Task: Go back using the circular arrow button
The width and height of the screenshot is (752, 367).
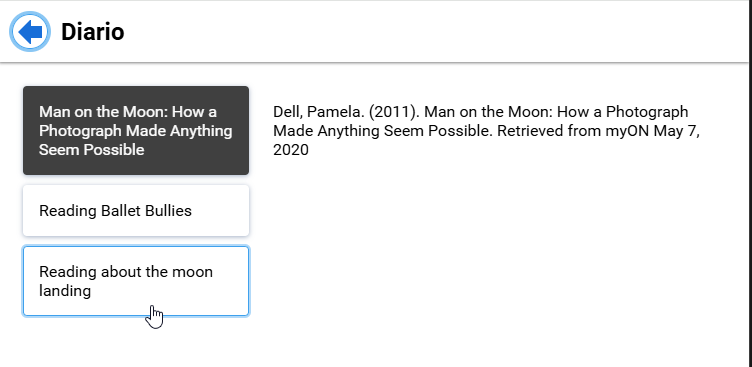Action: click(30, 32)
